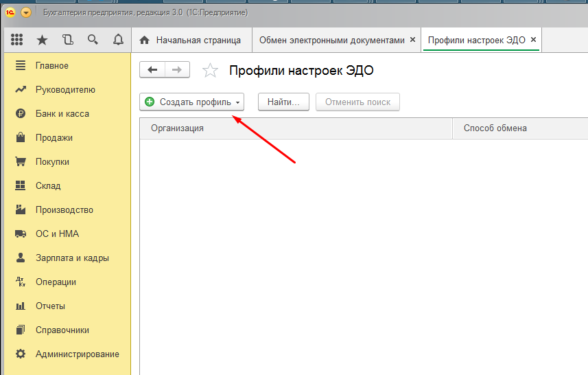Screen dimensions: 588x375
Task: Click the Главное hamburger lines icon
Action: click(x=21, y=65)
